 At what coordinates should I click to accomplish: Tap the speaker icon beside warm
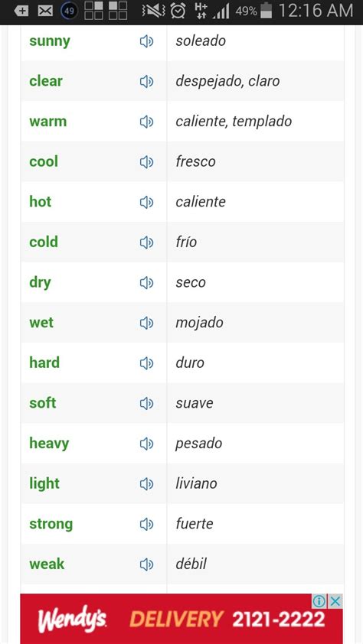(146, 122)
